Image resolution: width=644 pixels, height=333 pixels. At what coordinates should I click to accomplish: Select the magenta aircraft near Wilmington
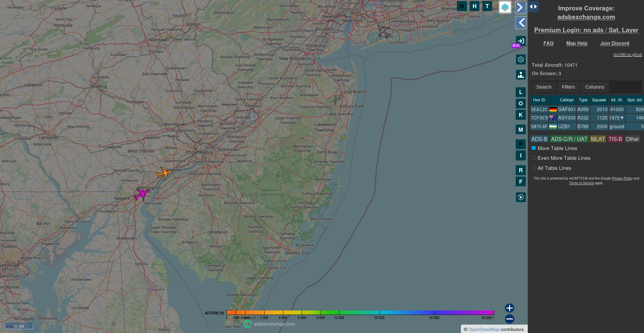point(141,194)
